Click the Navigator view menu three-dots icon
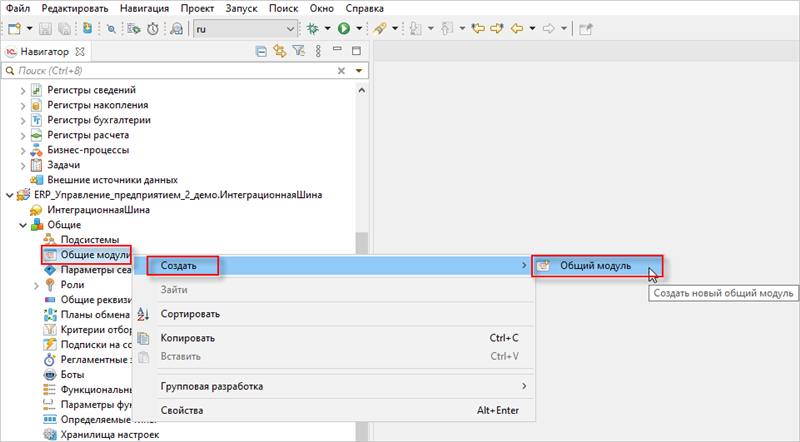Image resolution: width=800 pixels, height=442 pixels. point(316,51)
